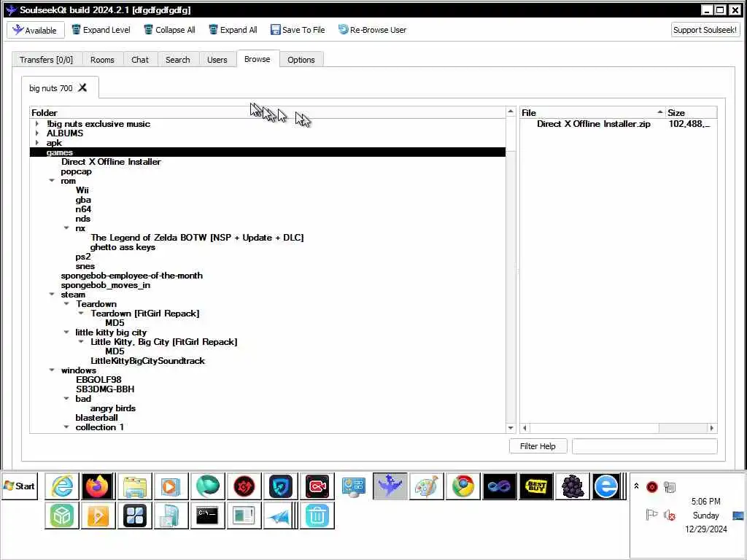This screenshot has width=747, height=560.
Task: Expand the apk folder arrow
Action: click(37, 143)
